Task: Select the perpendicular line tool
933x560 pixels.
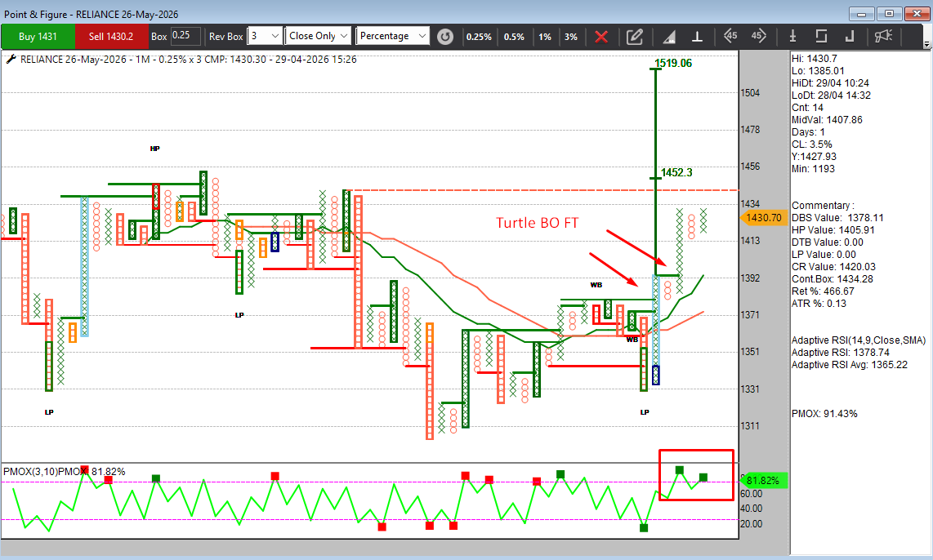Action: pyautogui.click(x=698, y=37)
